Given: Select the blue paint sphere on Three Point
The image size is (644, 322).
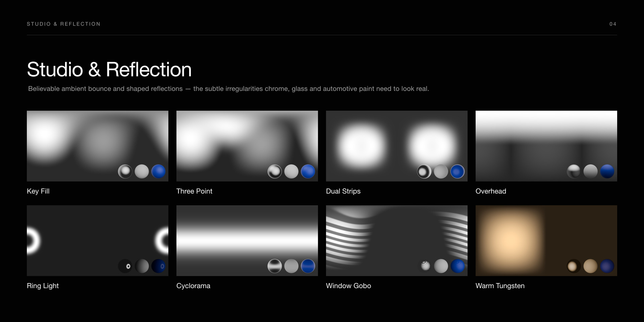Looking at the screenshot, I should tap(308, 171).
